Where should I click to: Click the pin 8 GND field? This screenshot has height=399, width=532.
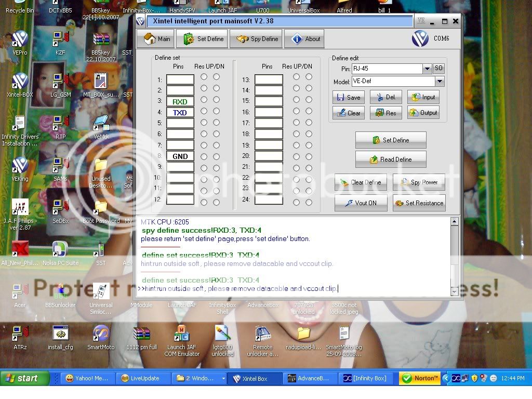[180, 156]
